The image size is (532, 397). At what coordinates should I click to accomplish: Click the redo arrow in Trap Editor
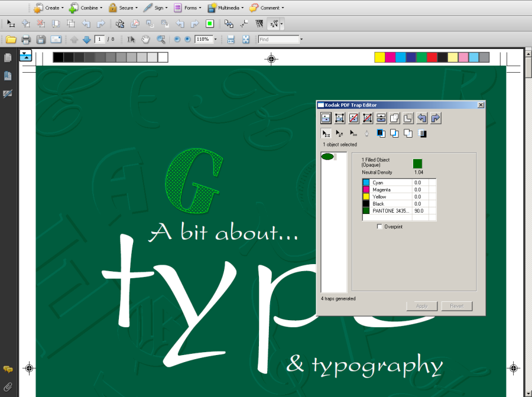435,118
